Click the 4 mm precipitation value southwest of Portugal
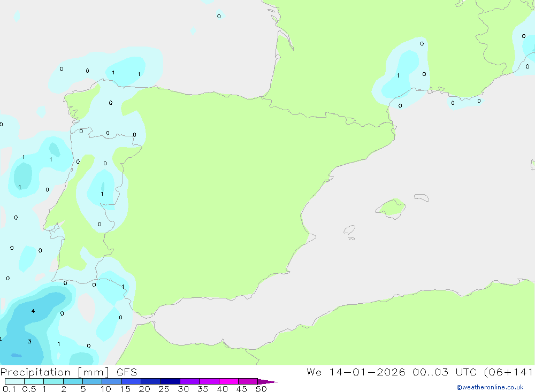The image size is (535, 392). [33, 311]
